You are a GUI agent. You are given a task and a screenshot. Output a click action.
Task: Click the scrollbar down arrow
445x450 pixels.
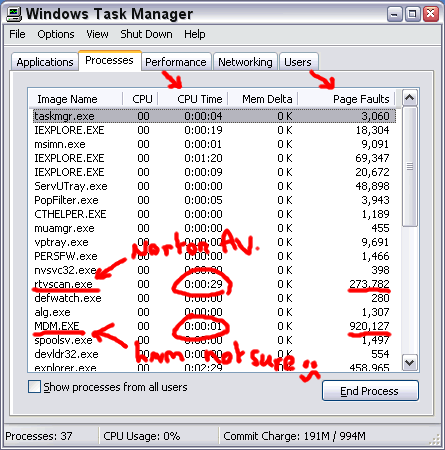410,362
